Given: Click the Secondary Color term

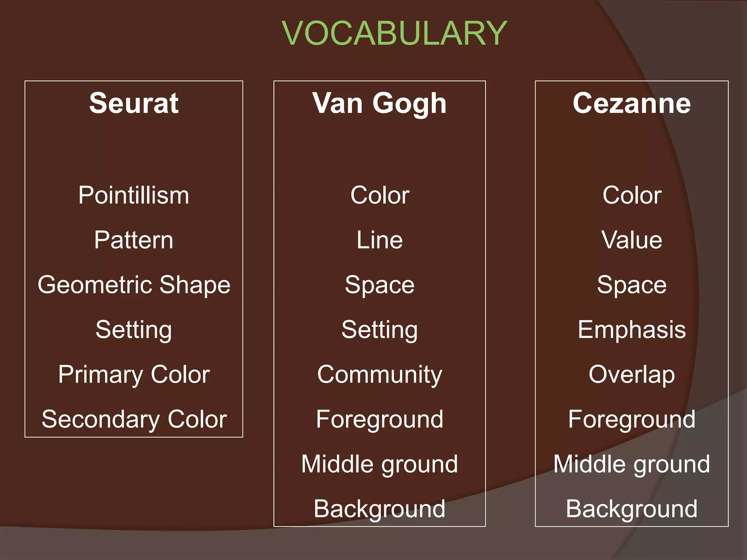Looking at the screenshot, I should tap(134, 420).
